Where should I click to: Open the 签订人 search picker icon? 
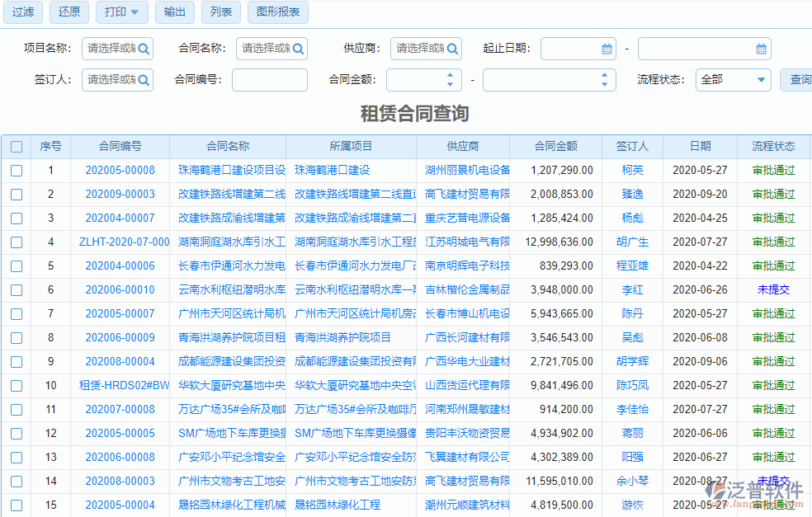[x=144, y=80]
